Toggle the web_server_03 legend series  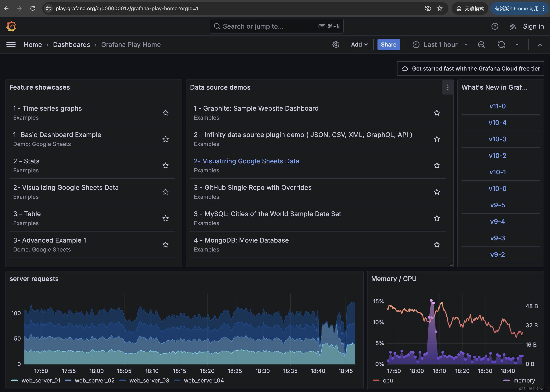(x=149, y=381)
